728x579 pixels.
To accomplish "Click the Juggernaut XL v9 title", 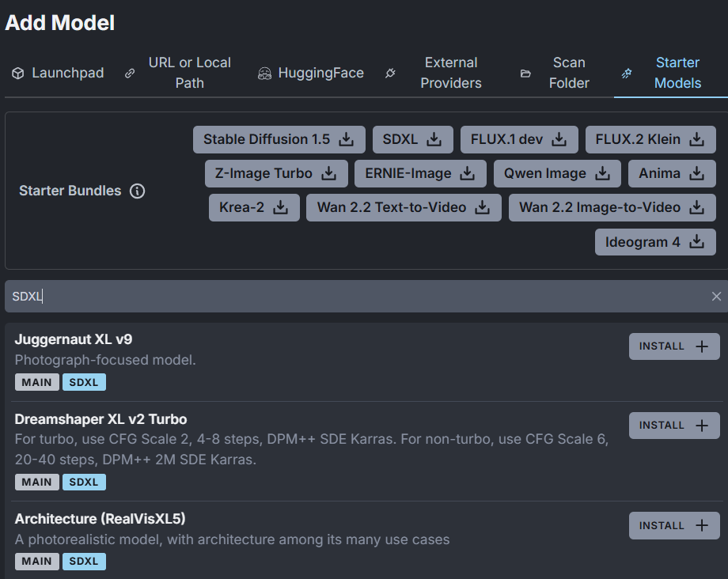I will [x=74, y=339].
